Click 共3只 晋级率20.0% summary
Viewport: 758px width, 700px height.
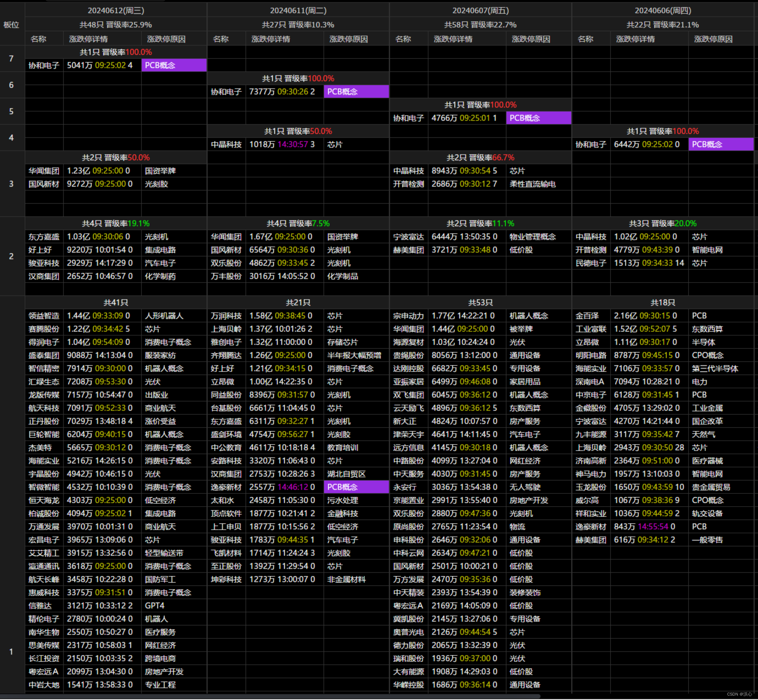pyautogui.click(x=663, y=223)
